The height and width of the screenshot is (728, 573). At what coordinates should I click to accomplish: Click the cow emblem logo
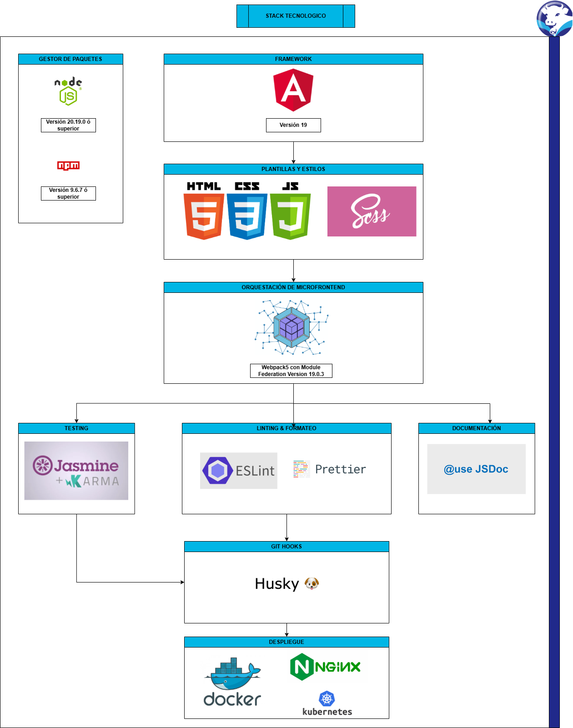(x=554, y=19)
